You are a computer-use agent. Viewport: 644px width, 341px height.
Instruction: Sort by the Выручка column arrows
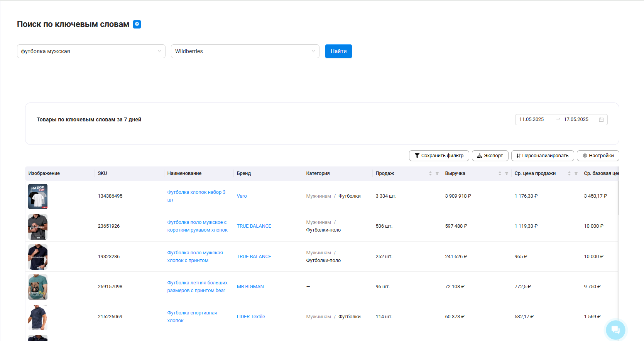pos(500,173)
